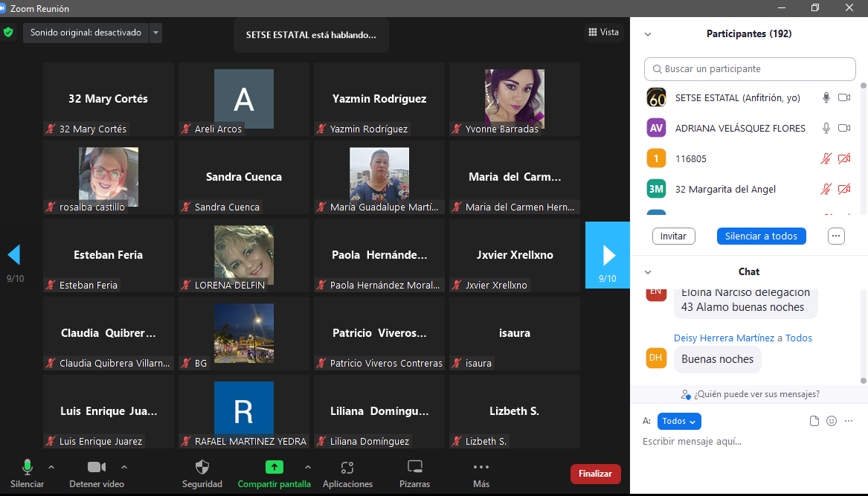Viewport: 868px width, 496px height.
Task: Mute microphone with Silenciar button
Action: [28, 468]
